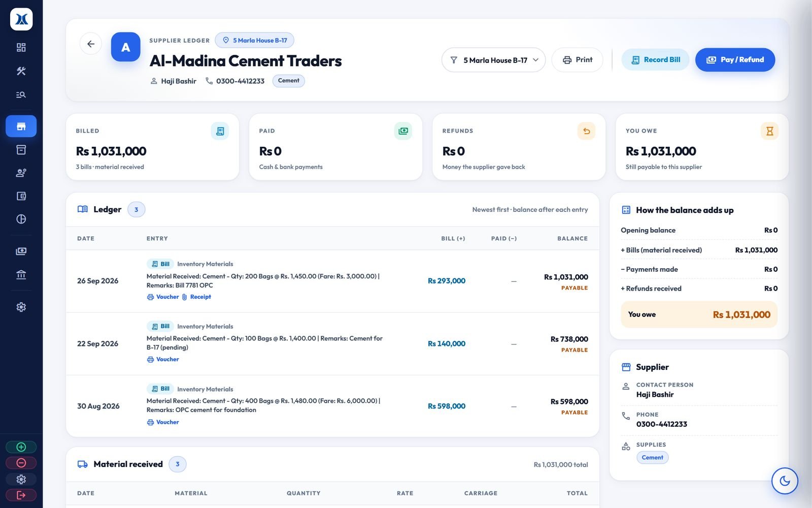The height and width of the screenshot is (508, 812).
Task: Click the Rs 598,000 amount in Bill column
Action: 447,406
